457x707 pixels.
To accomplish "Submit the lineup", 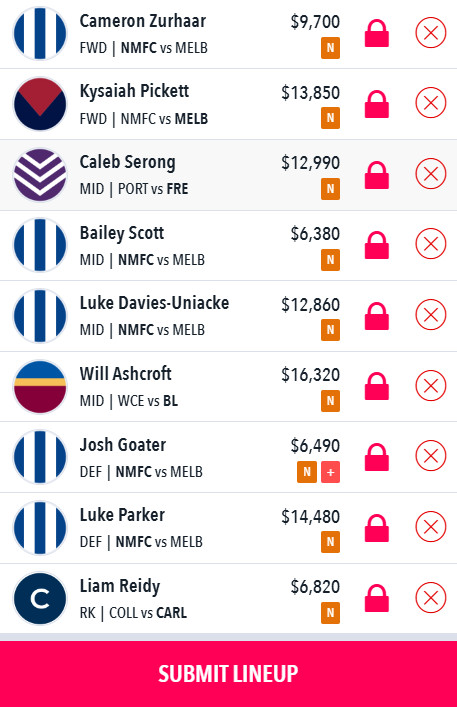I will [228, 674].
